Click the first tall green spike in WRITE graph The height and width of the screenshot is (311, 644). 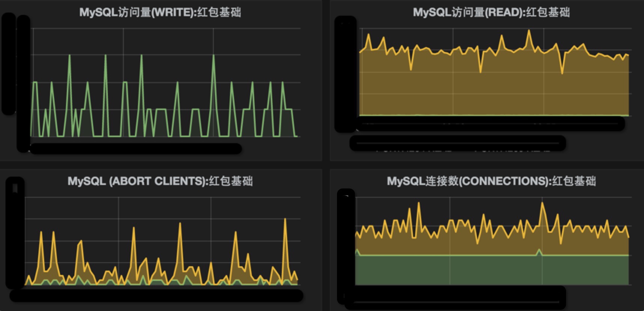pos(69,55)
